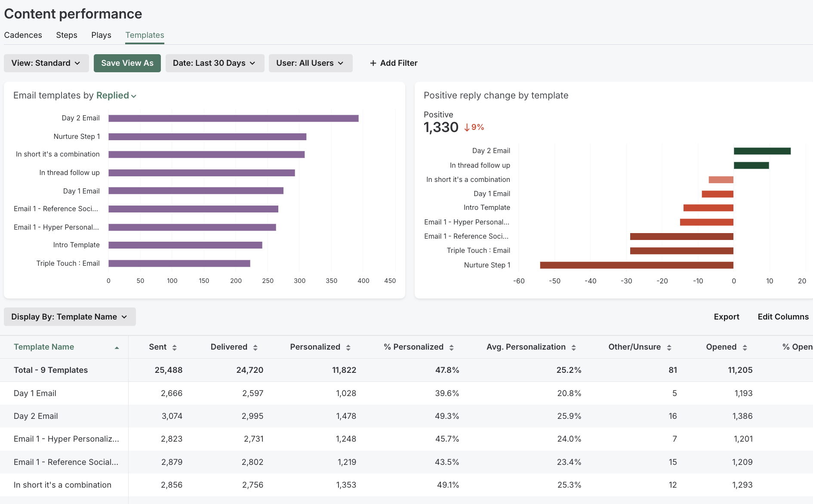The width and height of the screenshot is (813, 504).
Task: Click the Save View As button
Action: pyautogui.click(x=127, y=63)
